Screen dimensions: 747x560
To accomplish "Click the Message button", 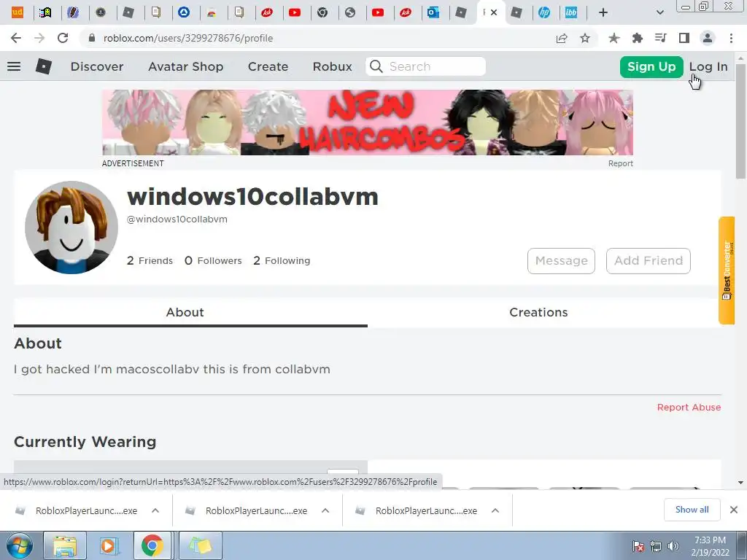I will [x=561, y=260].
